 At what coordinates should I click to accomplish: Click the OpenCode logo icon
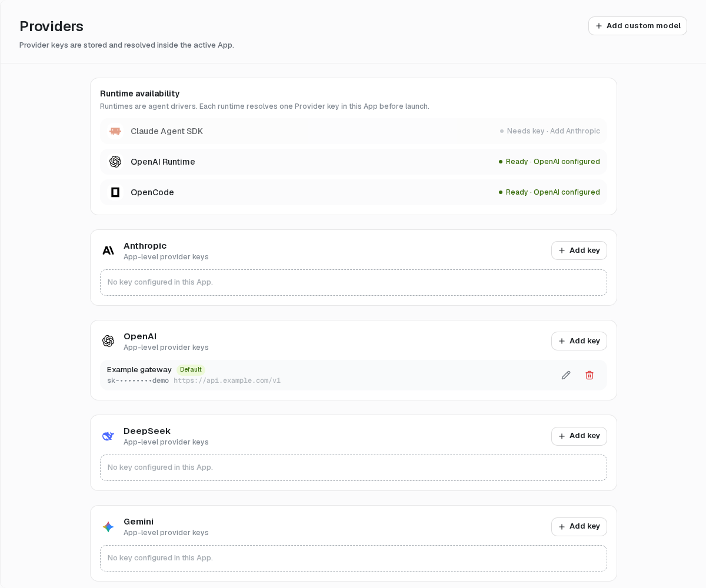[115, 192]
